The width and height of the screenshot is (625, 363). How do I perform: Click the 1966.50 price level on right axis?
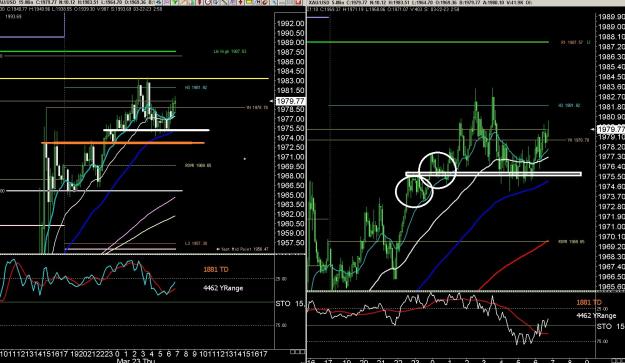pos(611,276)
